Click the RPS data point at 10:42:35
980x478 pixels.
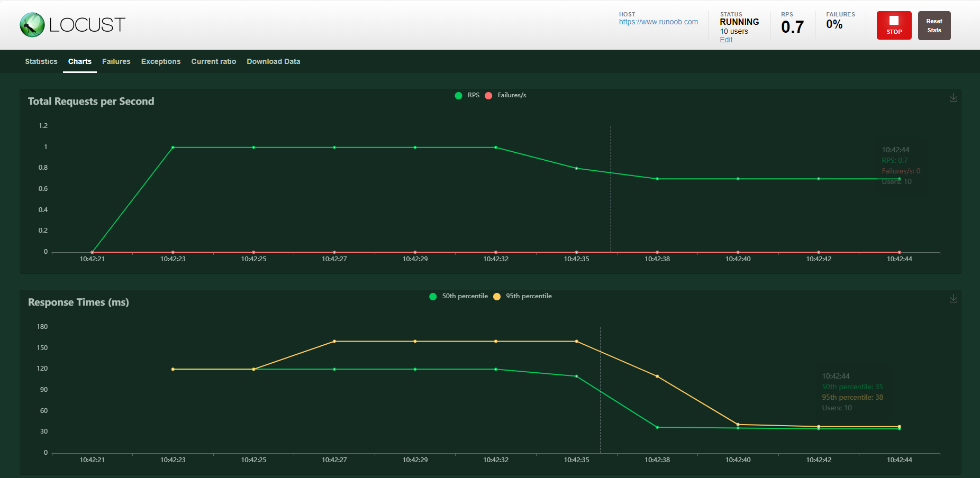point(577,168)
